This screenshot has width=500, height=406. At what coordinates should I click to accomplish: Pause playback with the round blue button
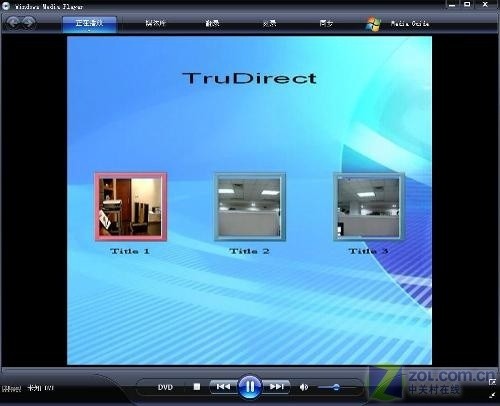(x=250, y=387)
